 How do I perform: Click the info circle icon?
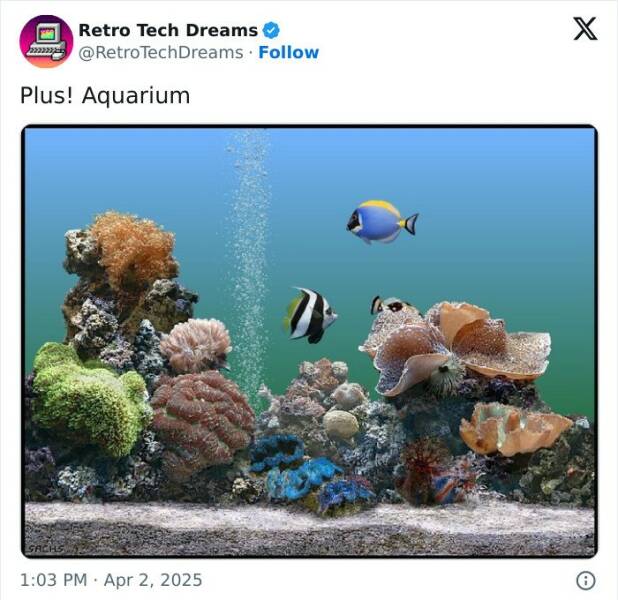(x=586, y=580)
